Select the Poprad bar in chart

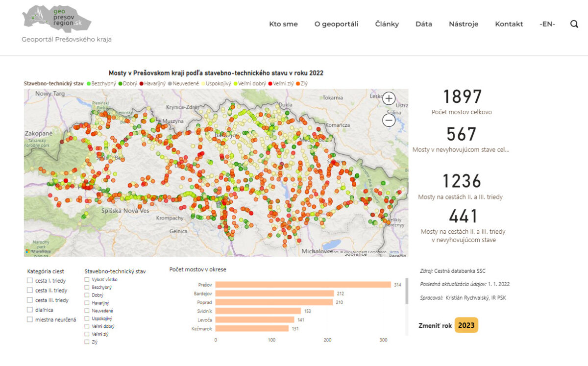tap(274, 302)
